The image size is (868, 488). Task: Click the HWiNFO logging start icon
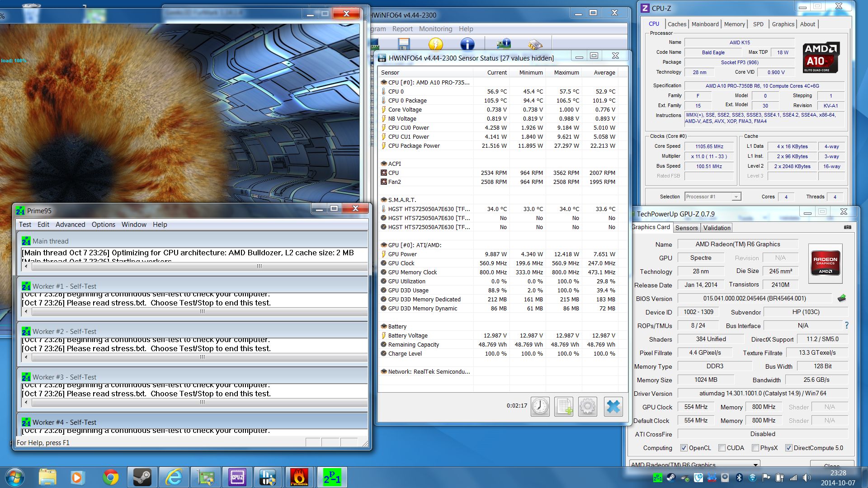[x=564, y=407]
